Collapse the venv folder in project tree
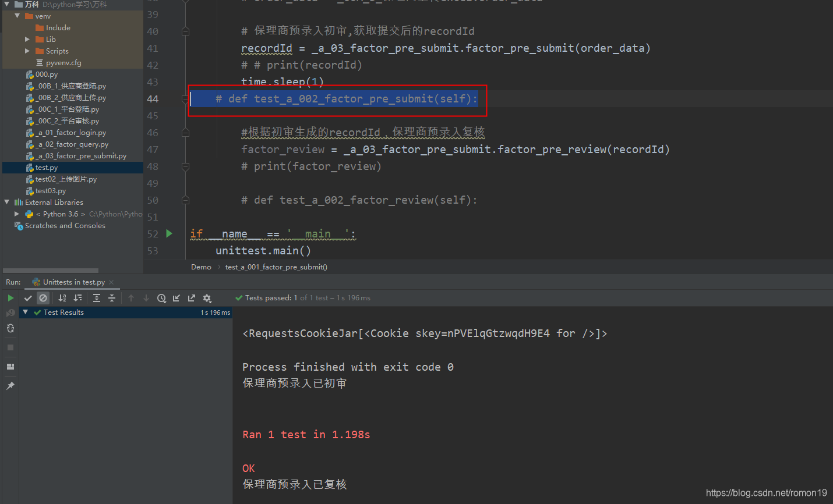This screenshot has width=833, height=504. pyautogui.click(x=17, y=16)
